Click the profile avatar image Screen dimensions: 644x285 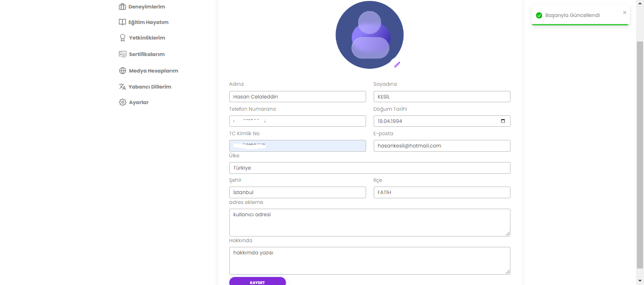click(369, 35)
